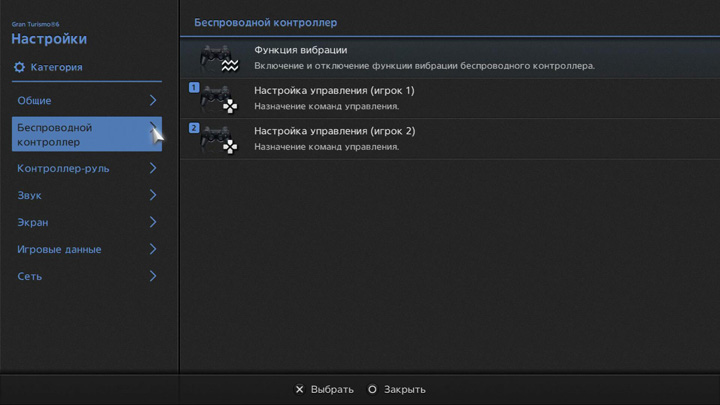Click the vibration controller icon
This screenshot has height=405, width=720.
click(x=218, y=58)
